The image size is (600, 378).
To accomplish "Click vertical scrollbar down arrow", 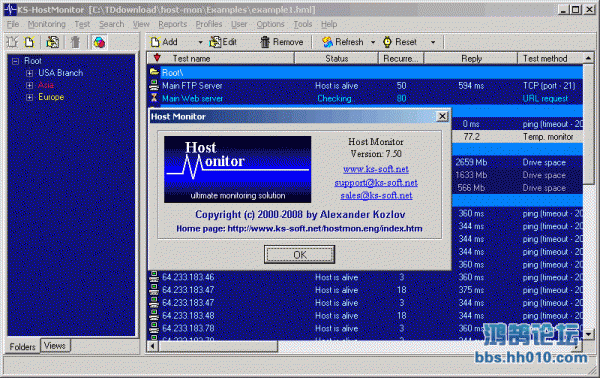I will pos(589,334).
